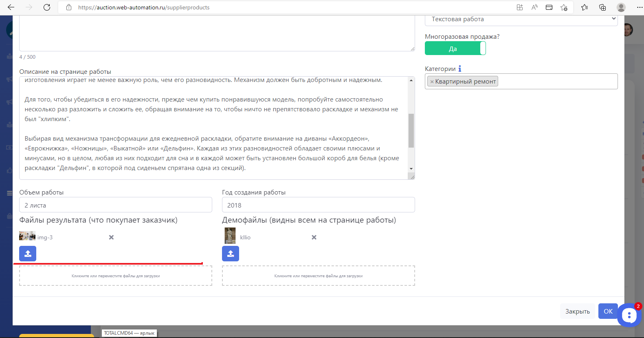Click the upload icon under demo files

click(231, 254)
